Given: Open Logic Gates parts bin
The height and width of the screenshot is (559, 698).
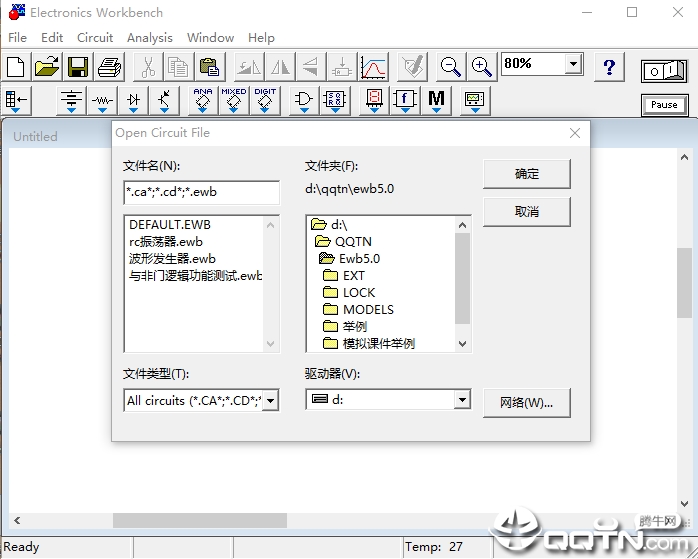Looking at the screenshot, I should pyautogui.click(x=304, y=101).
